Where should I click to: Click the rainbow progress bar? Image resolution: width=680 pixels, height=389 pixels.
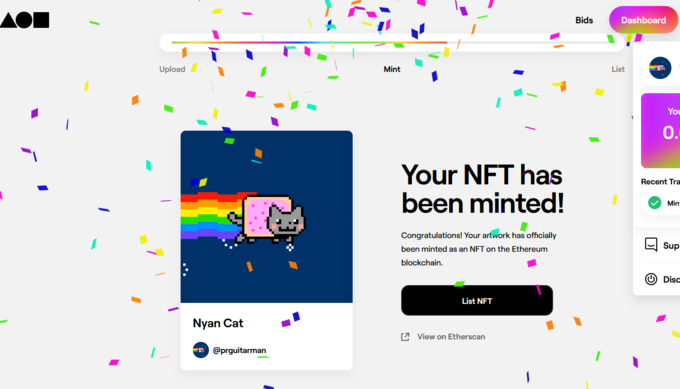(392, 42)
